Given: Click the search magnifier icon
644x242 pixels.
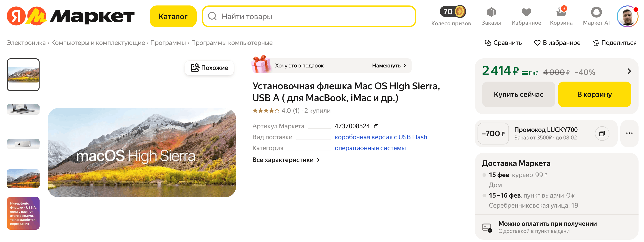Looking at the screenshot, I should (x=212, y=17).
